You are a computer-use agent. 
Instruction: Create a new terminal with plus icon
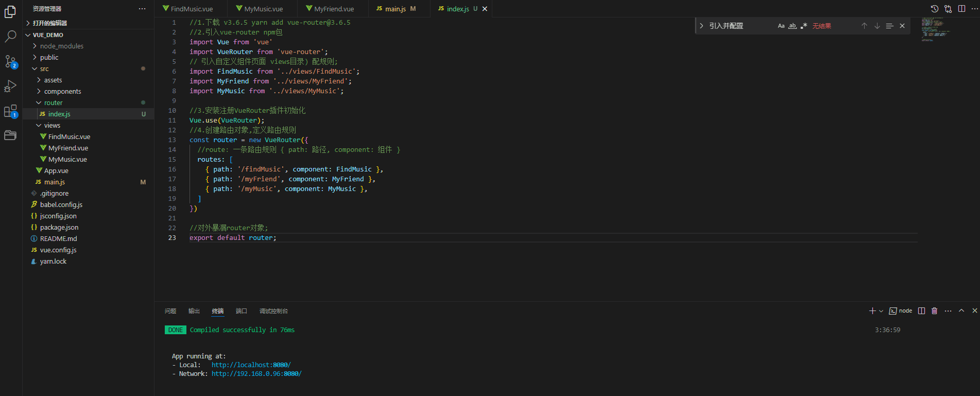click(x=872, y=311)
